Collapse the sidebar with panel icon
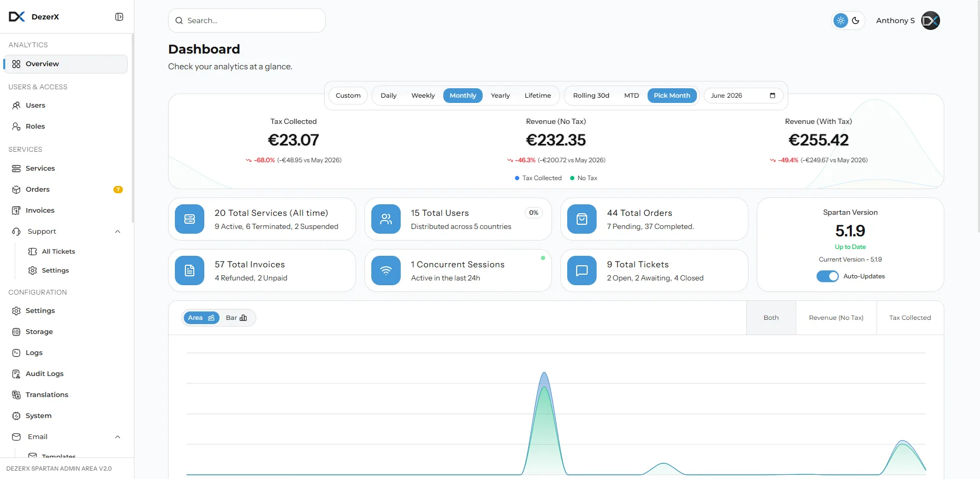Viewport: 980px width, 479px height. point(119,17)
